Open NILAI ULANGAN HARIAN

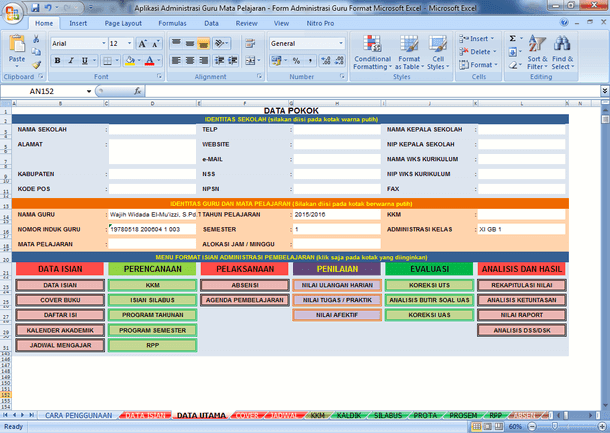click(337, 285)
